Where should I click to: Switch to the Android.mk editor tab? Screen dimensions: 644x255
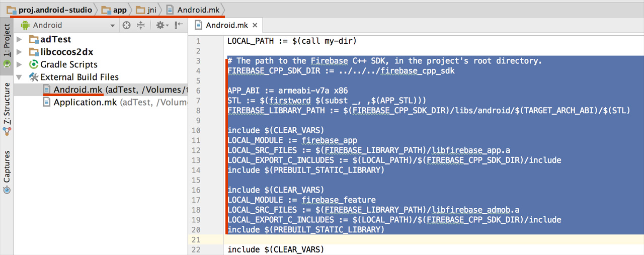(226, 25)
